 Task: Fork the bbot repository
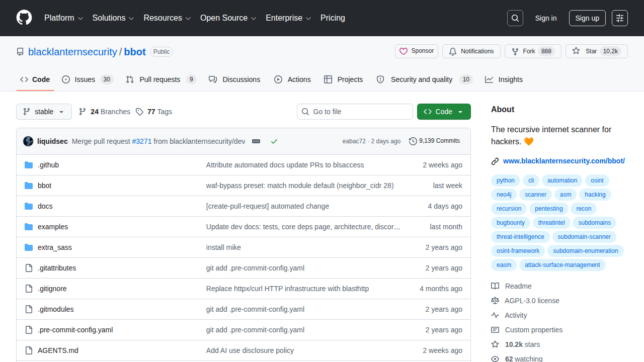pyautogui.click(x=533, y=51)
